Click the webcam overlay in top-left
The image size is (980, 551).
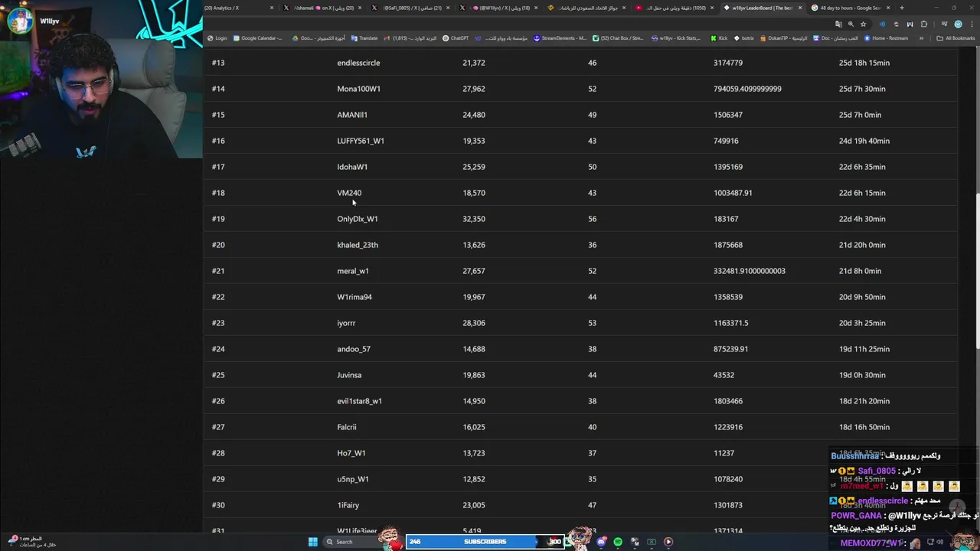[101, 79]
